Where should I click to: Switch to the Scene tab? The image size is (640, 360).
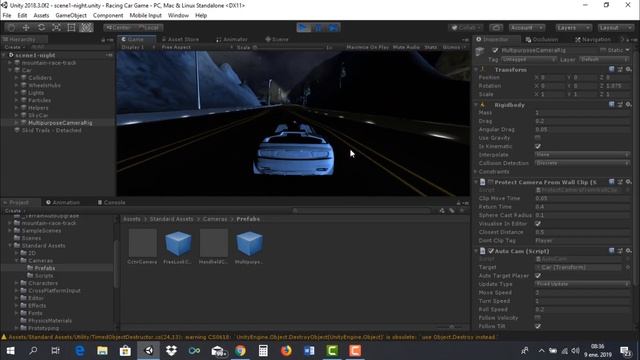277,39
